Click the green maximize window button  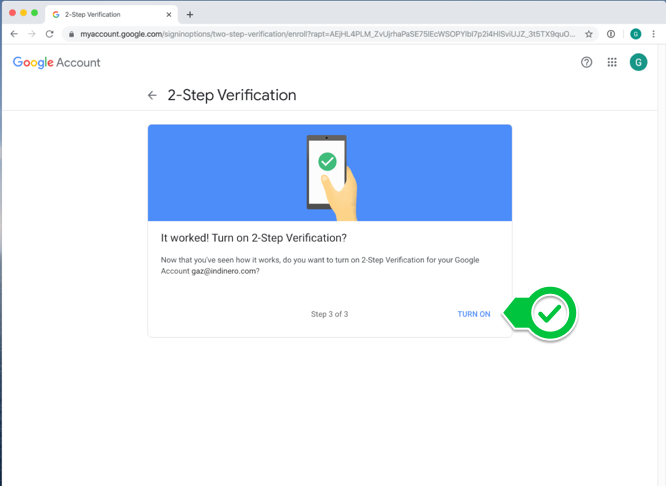[34, 13]
